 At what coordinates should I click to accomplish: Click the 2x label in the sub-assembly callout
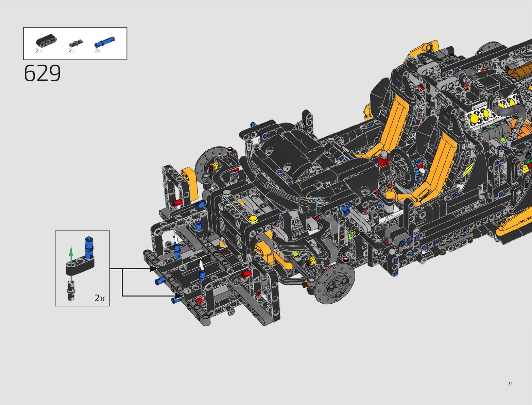point(100,298)
